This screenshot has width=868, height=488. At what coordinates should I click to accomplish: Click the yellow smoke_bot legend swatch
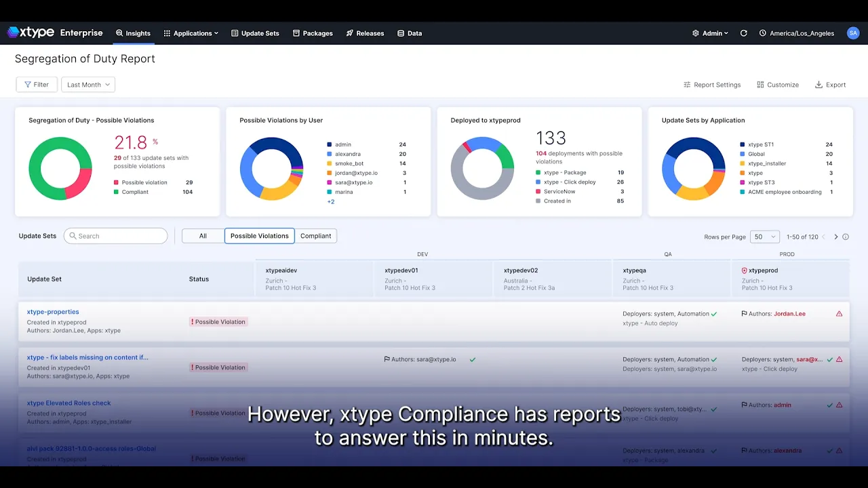click(329, 164)
